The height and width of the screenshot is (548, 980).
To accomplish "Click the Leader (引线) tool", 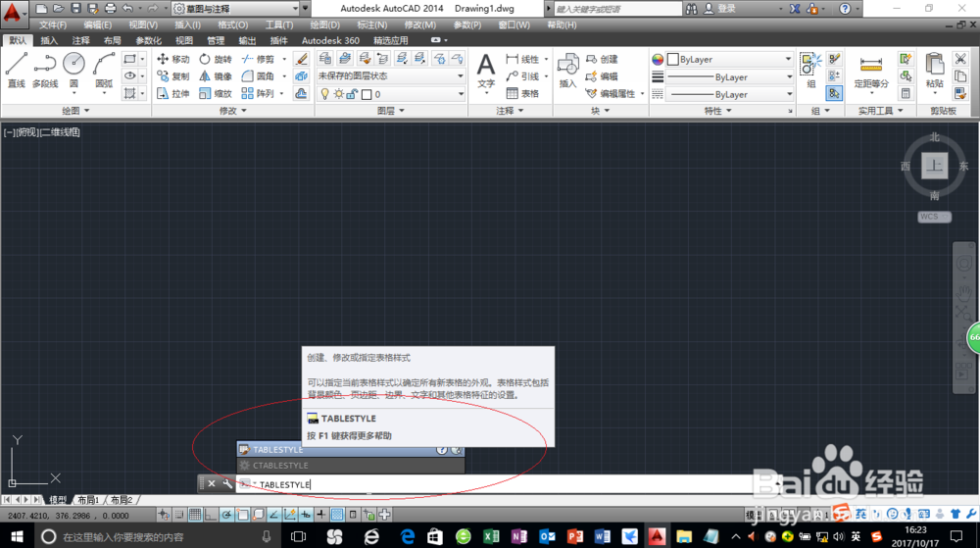I will click(522, 76).
